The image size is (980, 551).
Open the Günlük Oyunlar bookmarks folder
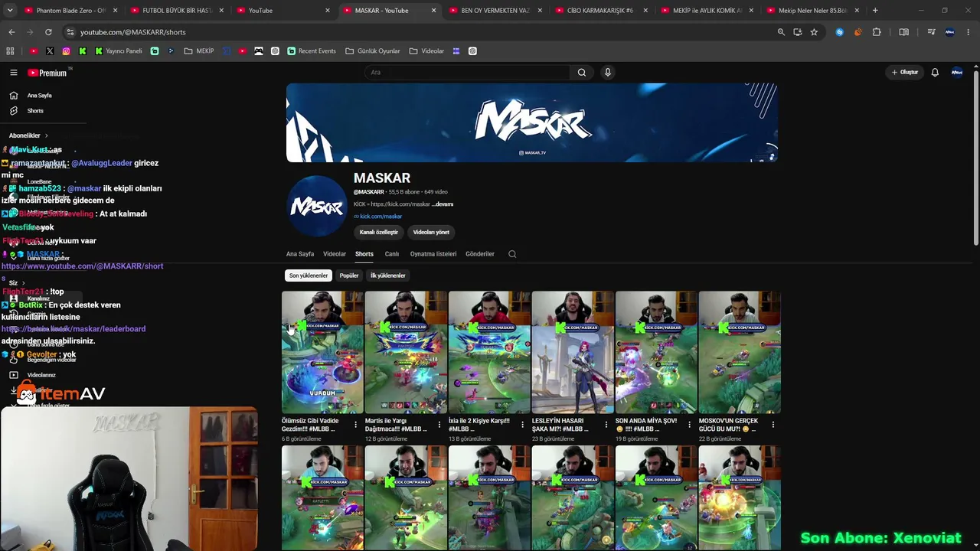(x=373, y=51)
